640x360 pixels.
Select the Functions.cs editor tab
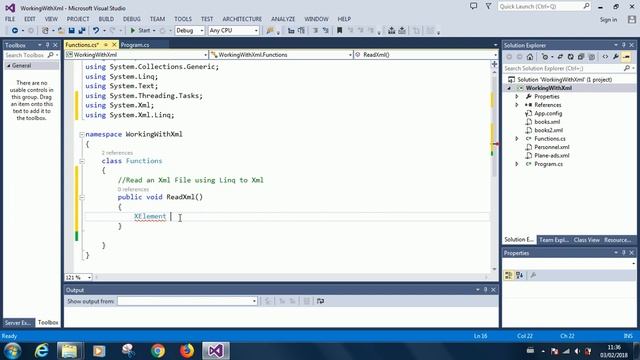tap(82, 45)
